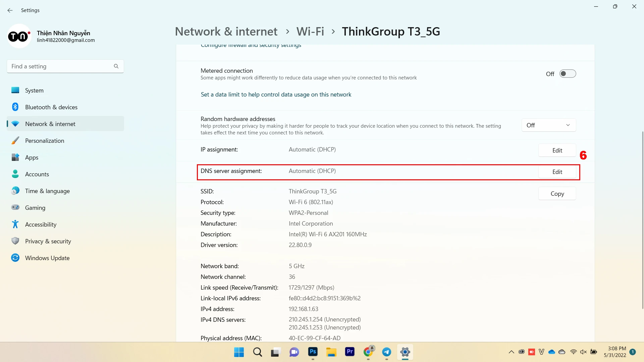
Task: Copy the network properties
Action: pos(557,193)
